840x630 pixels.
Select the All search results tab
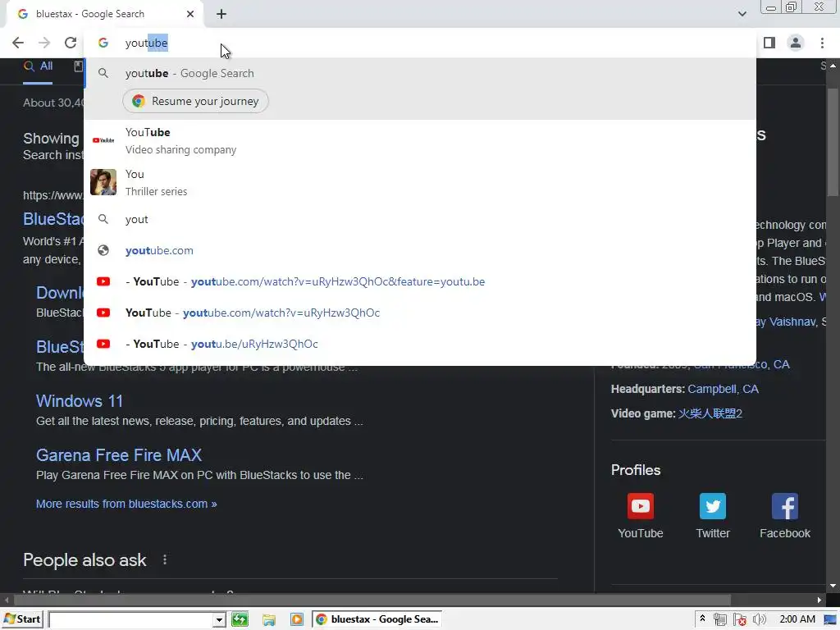tap(38, 66)
